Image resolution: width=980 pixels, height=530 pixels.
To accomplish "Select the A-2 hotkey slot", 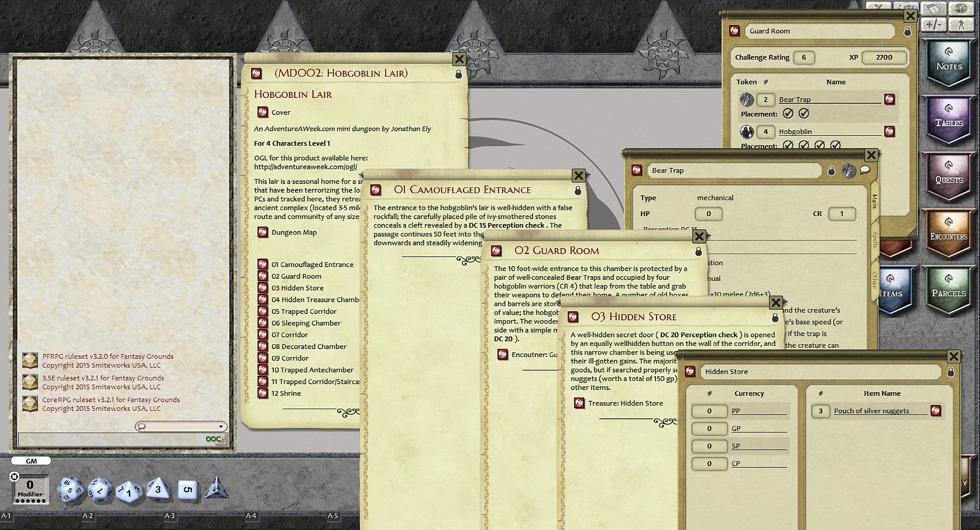I will (88, 516).
